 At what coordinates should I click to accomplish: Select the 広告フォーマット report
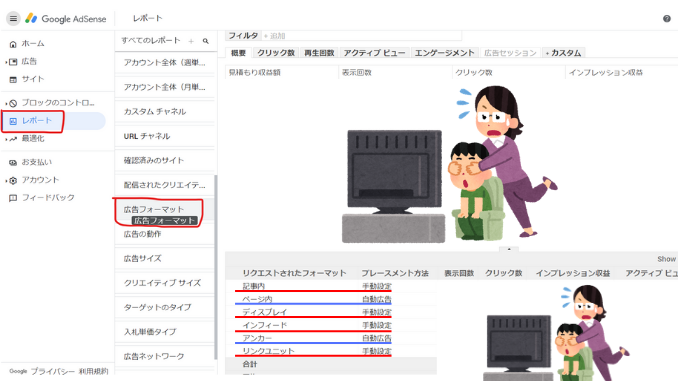click(x=165, y=210)
